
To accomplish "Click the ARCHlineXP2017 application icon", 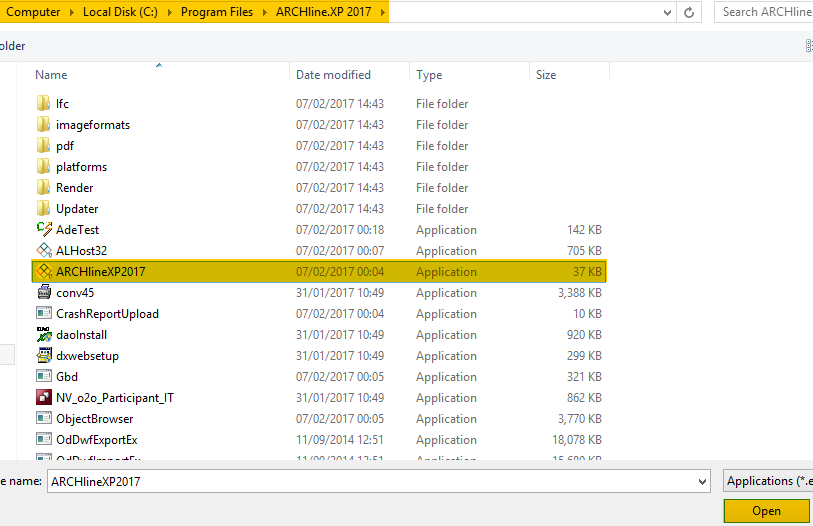I will (x=44, y=271).
